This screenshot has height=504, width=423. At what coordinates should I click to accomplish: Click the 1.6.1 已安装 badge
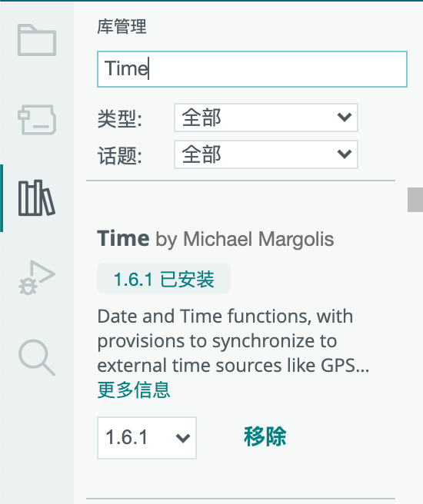pos(164,278)
